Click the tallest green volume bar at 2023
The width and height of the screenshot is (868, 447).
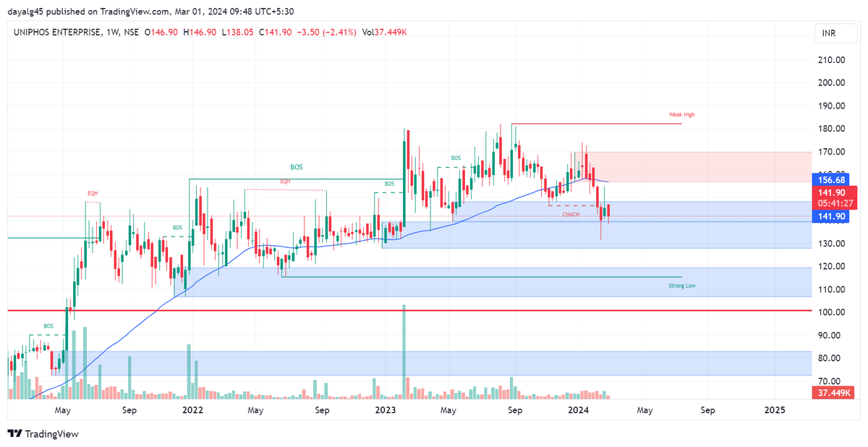coord(404,352)
